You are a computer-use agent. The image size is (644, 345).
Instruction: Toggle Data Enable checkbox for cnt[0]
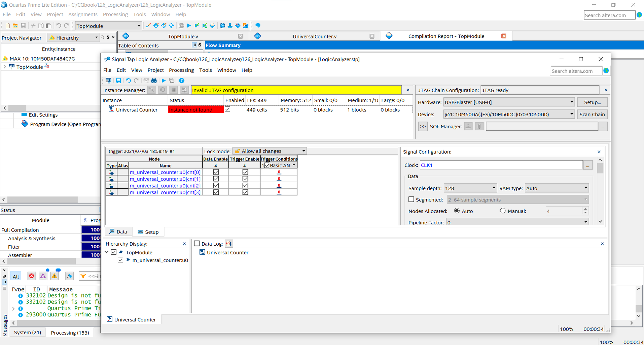(x=216, y=172)
